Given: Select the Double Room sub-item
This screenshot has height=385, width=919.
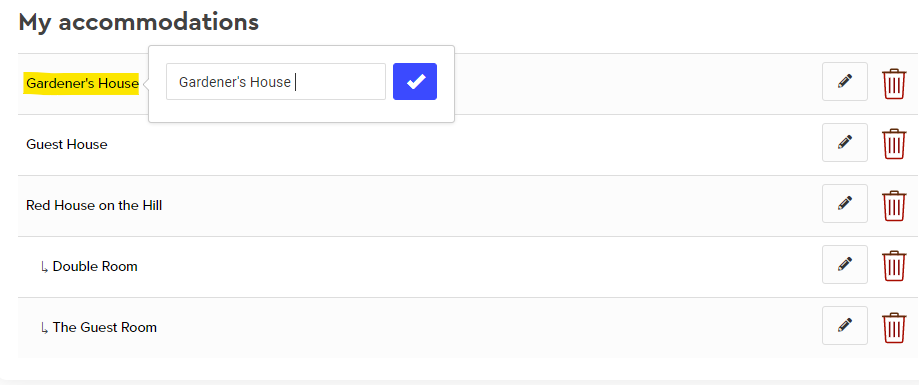Looking at the screenshot, I should click(x=95, y=266).
